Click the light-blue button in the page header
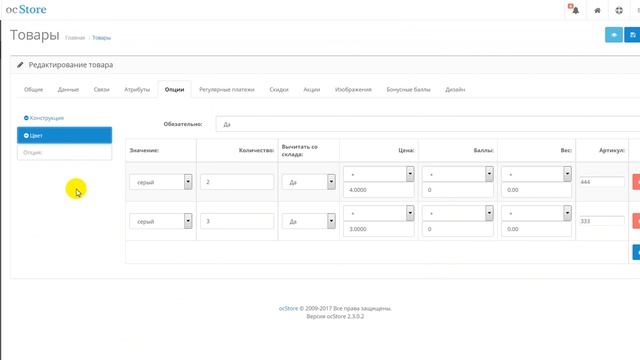This screenshot has width=640, height=360. pos(613,35)
